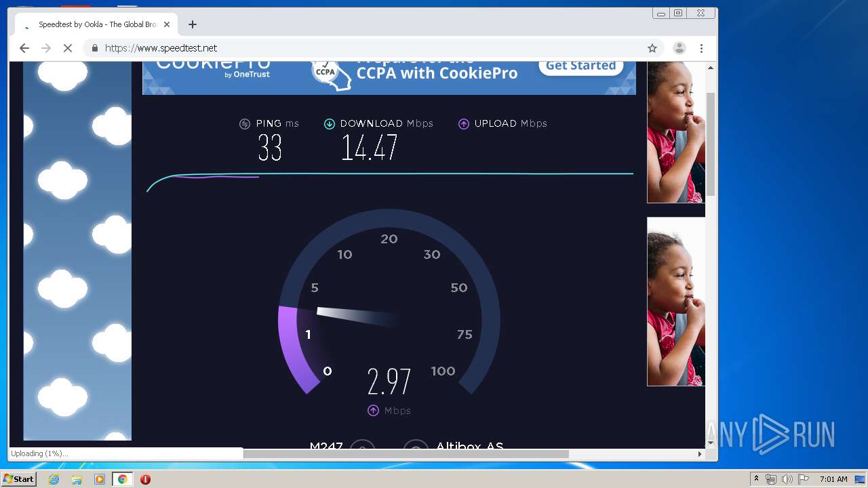Show hidden tray icons arrow
The height and width of the screenshot is (488, 868).
tap(756, 479)
